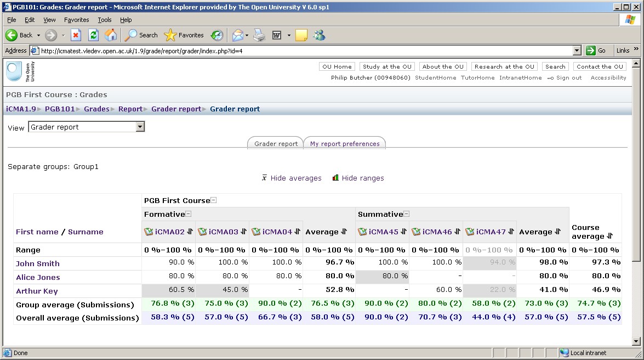Viewport: 644px width, 360px height.
Task: Go to browser Home page icon
Action: 111,35
